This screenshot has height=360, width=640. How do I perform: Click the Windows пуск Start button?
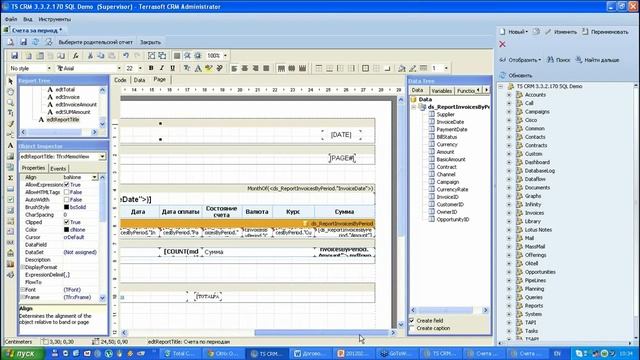click(x=22, y=353)
